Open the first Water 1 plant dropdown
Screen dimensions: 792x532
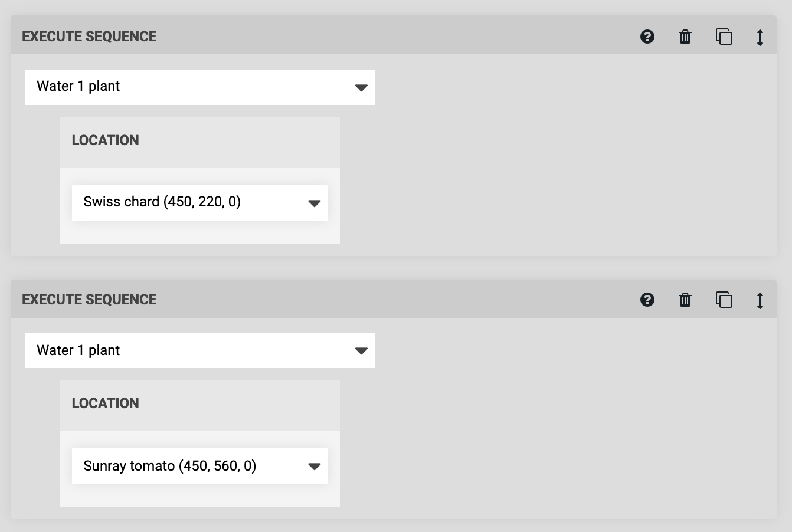tap(200, 87)
